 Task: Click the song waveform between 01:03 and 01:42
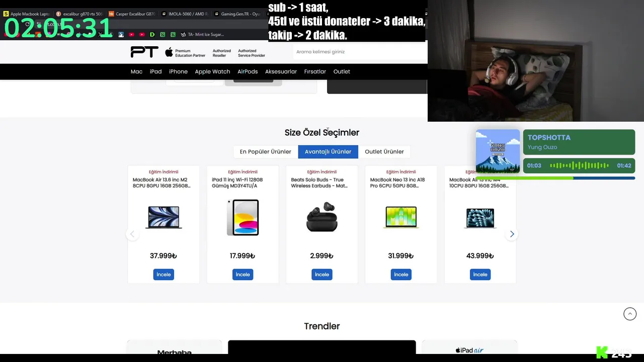pos(579,165)
